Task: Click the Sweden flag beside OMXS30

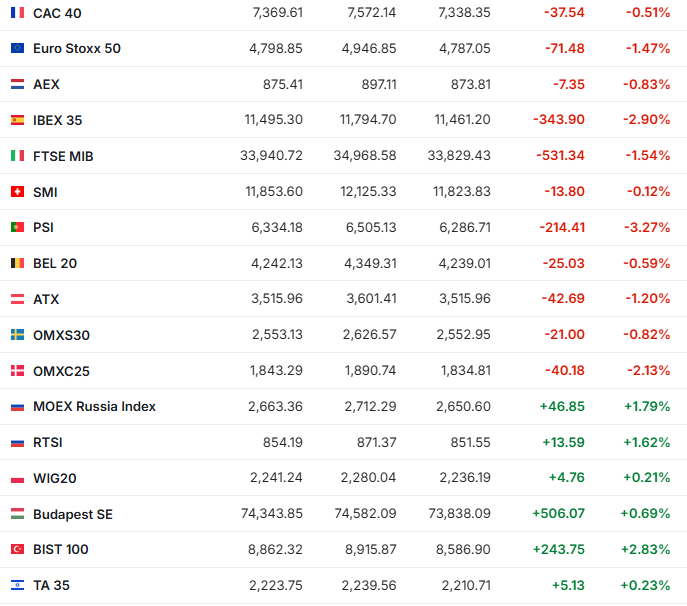Action: coord(17,335)
